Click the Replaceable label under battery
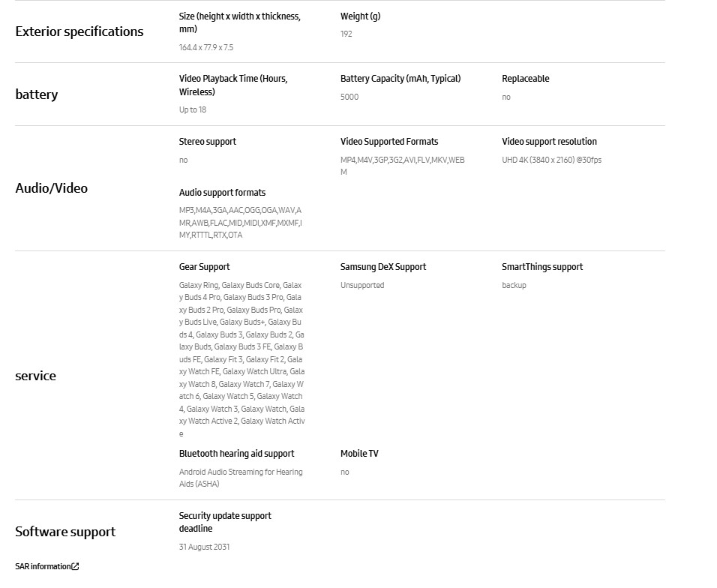The width and height of the screenshot is (717, 588). 525,79
